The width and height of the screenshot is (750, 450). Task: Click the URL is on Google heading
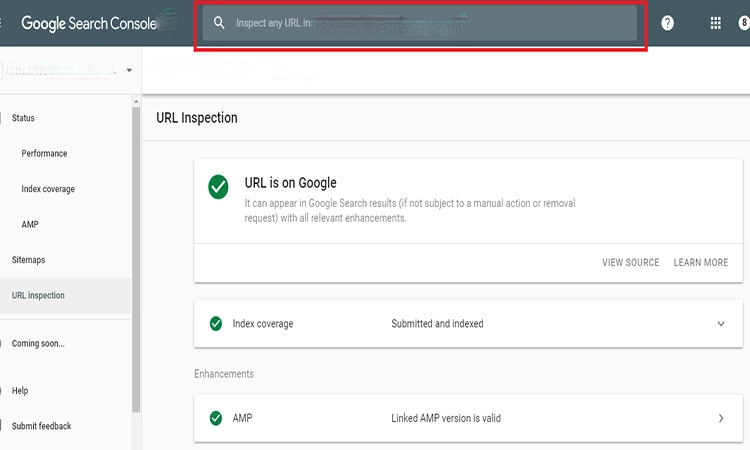point(290,183)
